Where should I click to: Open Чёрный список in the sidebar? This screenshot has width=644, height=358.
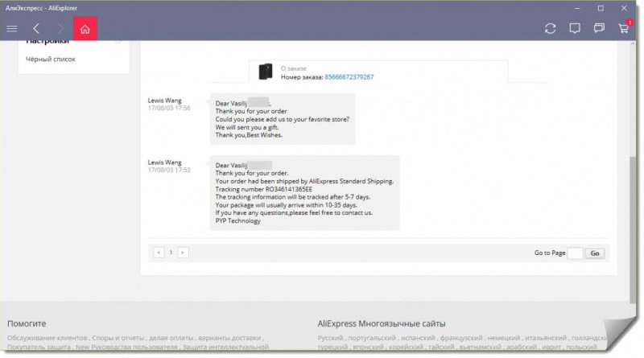pyautogui.click(x=51, y=59)
